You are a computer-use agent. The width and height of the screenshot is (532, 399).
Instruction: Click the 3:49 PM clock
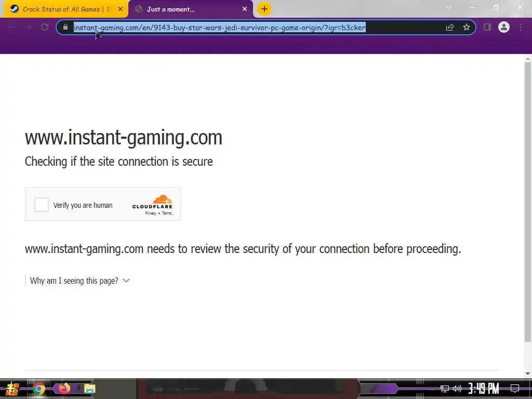coord(484,388)
